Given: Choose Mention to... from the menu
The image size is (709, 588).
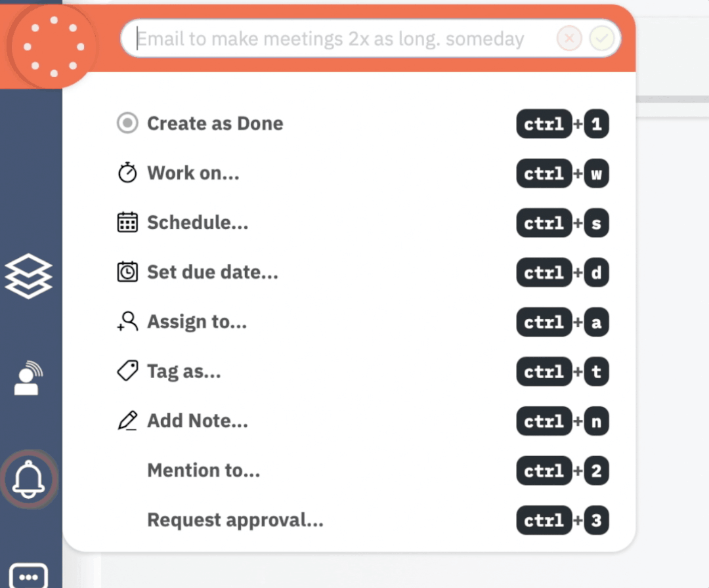Looking at the screenshot, I should coord(204,471).
